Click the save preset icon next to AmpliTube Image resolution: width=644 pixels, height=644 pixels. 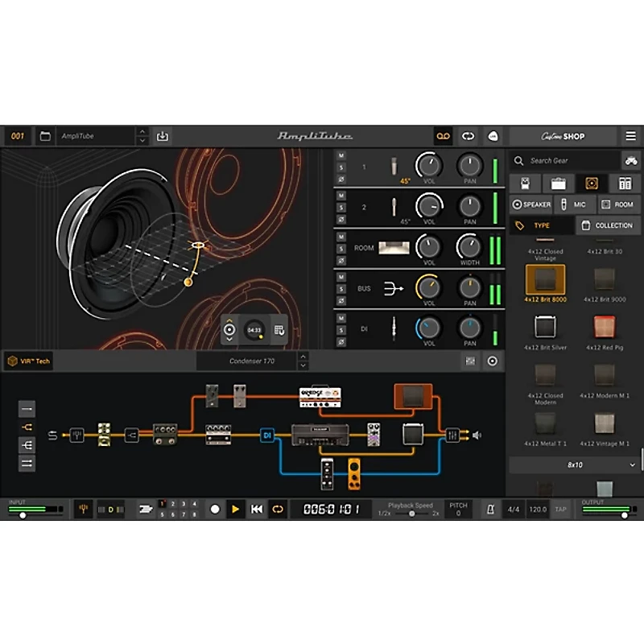[x=163, y=136]
